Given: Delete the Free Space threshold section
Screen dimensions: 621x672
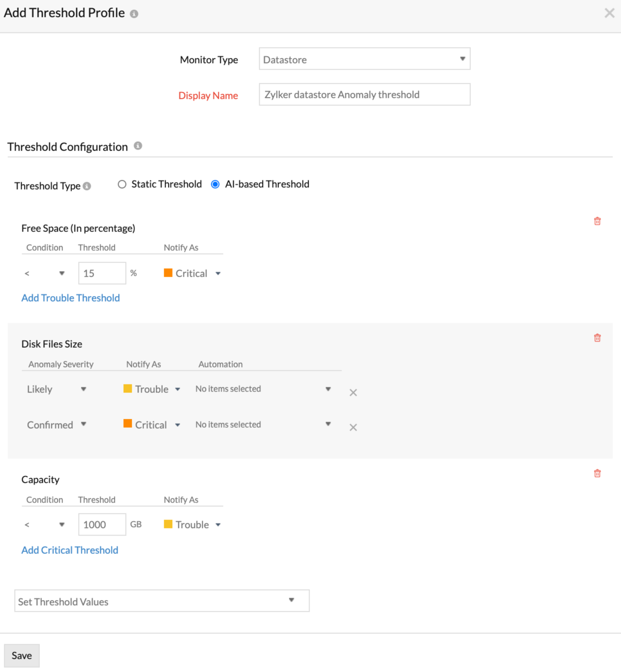Looking at the screenshot, I should (x=597, y=221).
